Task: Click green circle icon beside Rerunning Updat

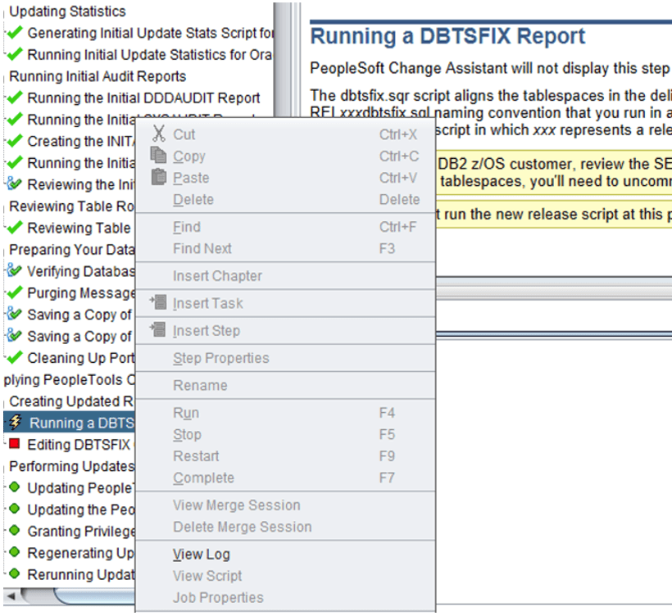Action: (14, 573)
